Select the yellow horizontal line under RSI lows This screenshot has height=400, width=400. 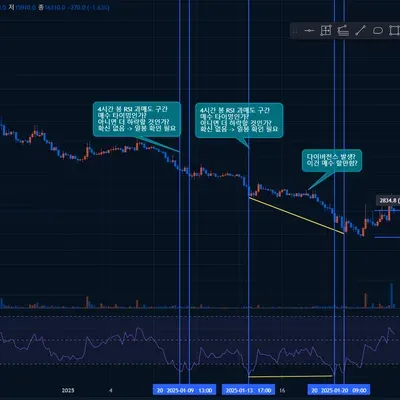point(290,376)
